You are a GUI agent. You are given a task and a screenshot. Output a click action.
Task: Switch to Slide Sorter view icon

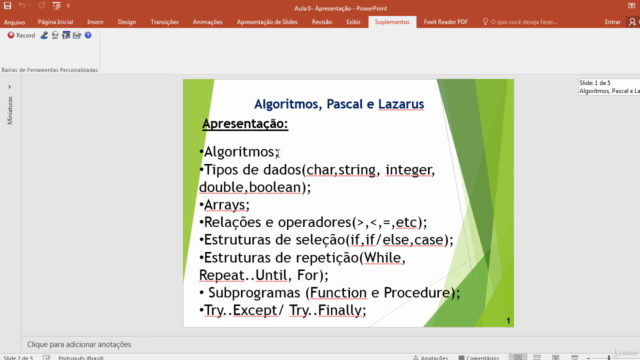coord(537,357)
